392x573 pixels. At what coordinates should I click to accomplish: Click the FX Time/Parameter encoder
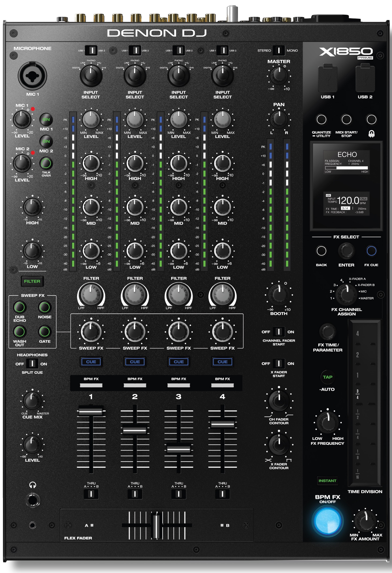[x=327, y=332]
